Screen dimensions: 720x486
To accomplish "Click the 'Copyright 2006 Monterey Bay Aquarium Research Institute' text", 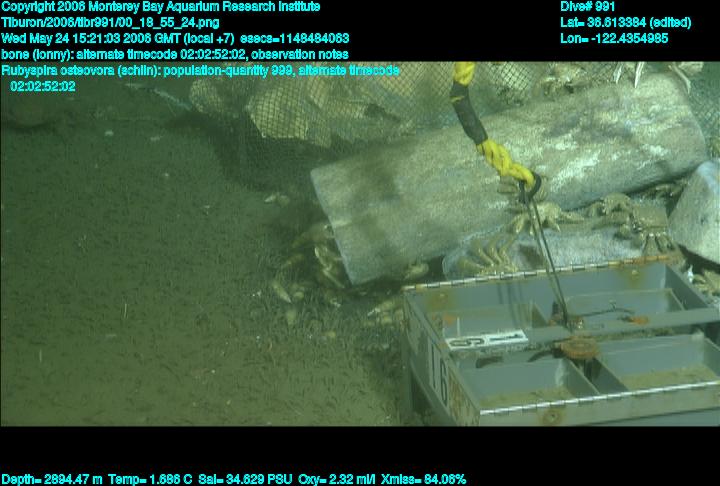I will pos(161,7).
